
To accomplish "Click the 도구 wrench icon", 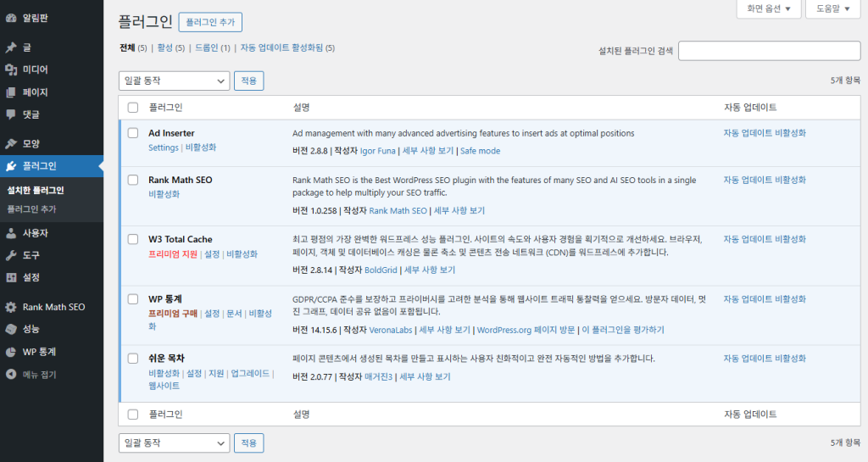I will click(11, 255).
